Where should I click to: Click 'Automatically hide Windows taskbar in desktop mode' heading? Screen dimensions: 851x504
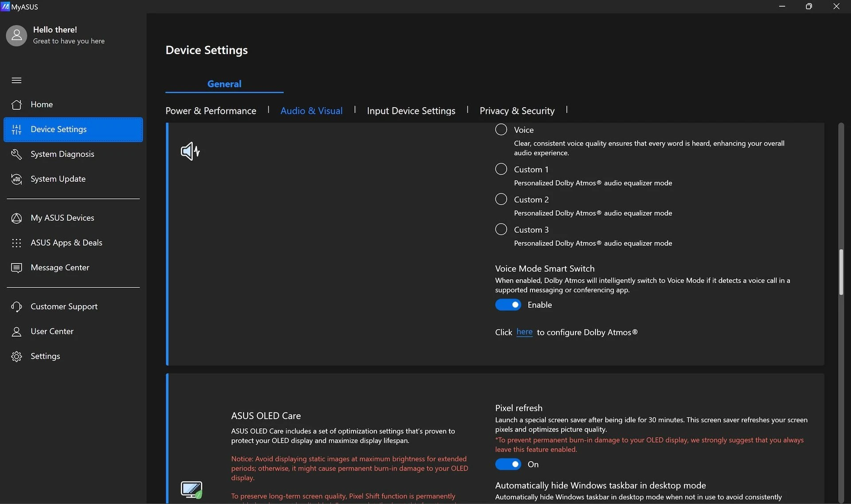[600, 485]
